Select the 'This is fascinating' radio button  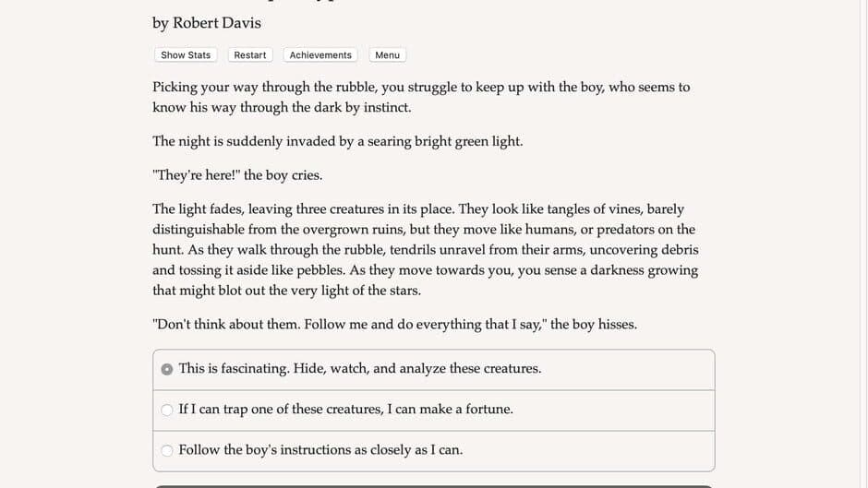click(167, 369)
